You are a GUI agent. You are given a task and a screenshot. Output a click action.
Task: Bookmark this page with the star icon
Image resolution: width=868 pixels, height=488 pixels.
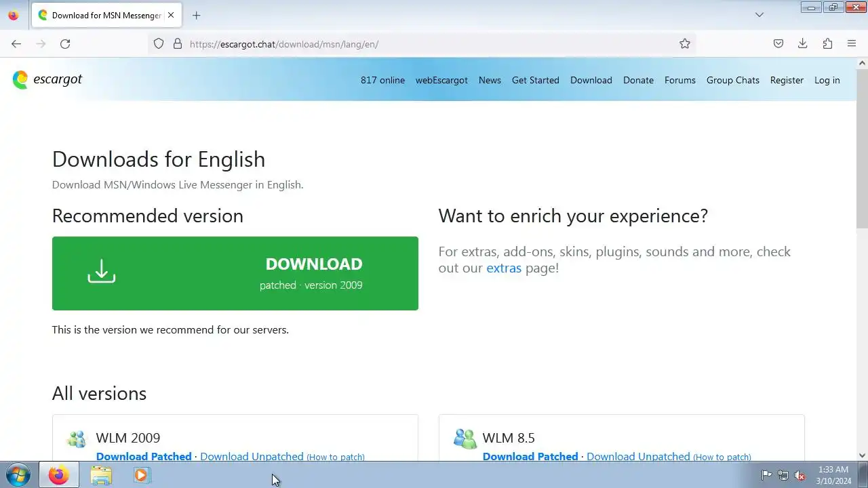pos(685,44)
